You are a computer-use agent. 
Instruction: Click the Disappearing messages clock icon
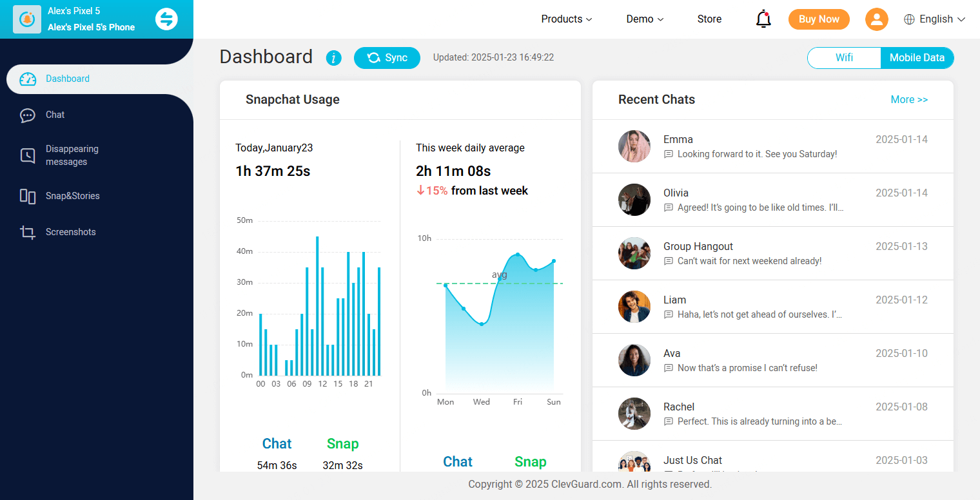pyautogui.click(x=28, y=155)
